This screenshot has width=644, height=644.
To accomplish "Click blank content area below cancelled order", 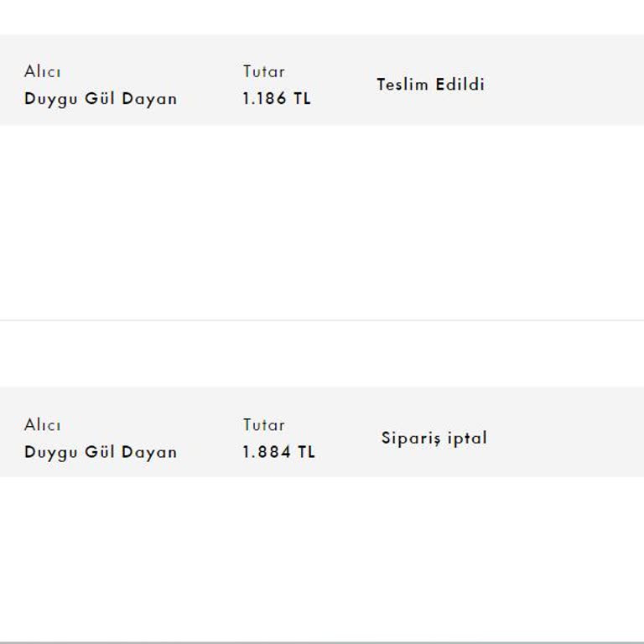I will 322,558.
